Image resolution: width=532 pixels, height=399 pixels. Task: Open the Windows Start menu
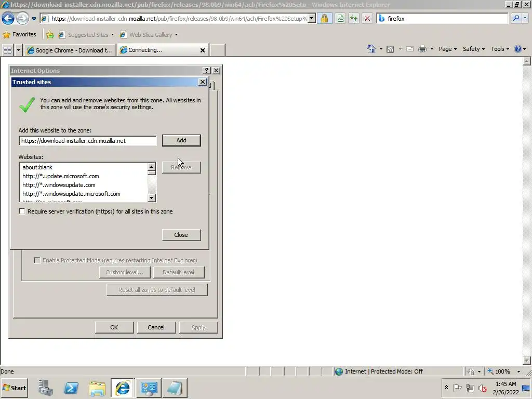click(x=15, y=388)
